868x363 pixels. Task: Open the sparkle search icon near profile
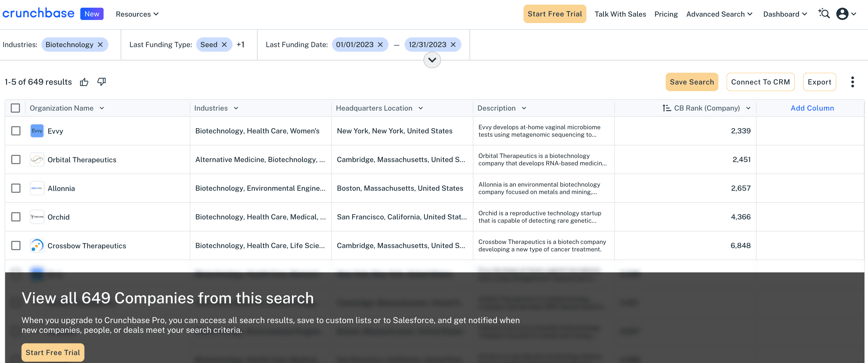click(824, 14)
